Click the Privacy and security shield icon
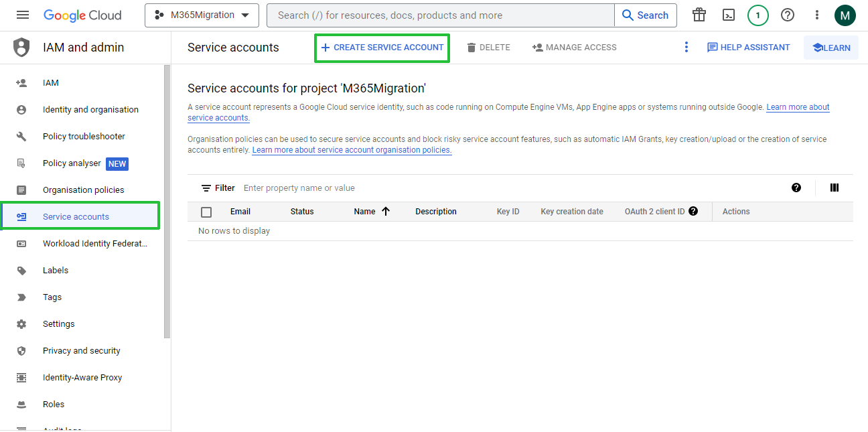The width and height of the screenshot is (868, 432). click(x=21, y=351)
